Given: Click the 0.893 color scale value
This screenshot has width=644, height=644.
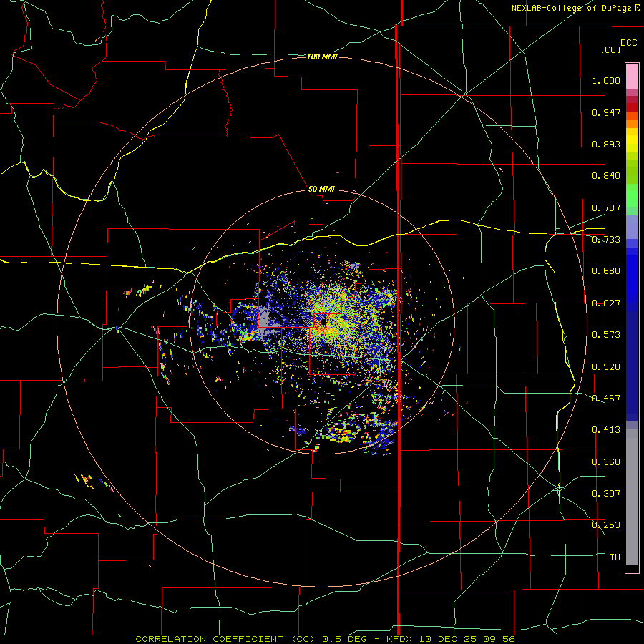Looking at the screenshot, I should (x=606, y=144).
